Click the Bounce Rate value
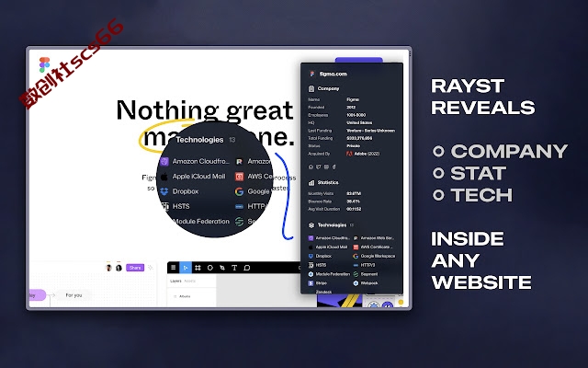 click(x=353, y=201)
